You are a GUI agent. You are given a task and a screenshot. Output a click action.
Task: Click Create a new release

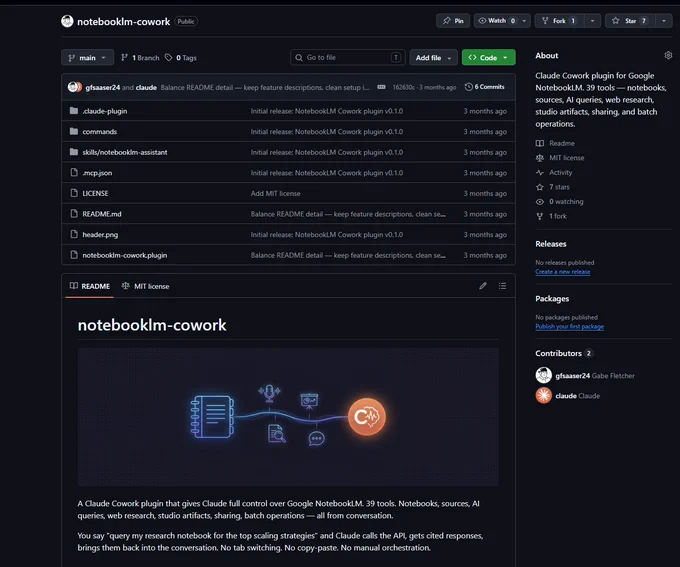click(x=562, y=272)
